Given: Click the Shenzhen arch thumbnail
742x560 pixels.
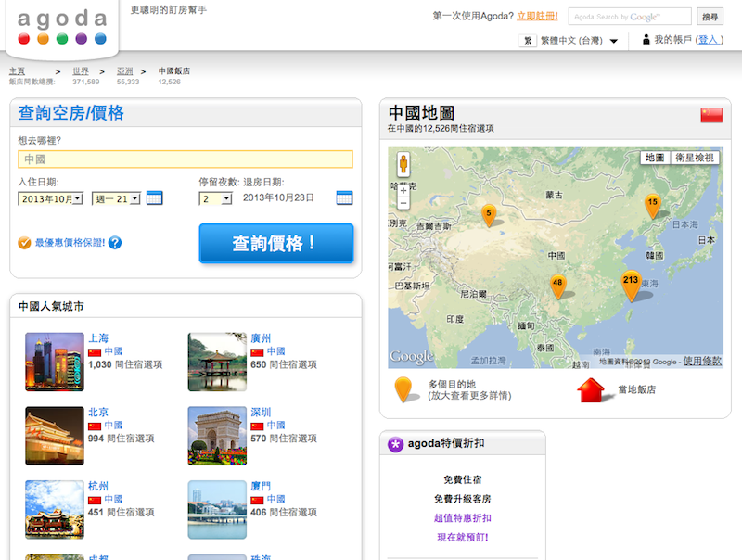Looking at the screenshot, I should pos(217,436).
